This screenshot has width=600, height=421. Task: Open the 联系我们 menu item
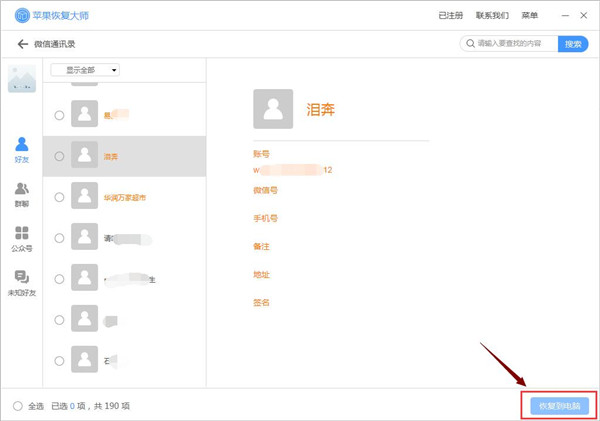click(492, 15)
